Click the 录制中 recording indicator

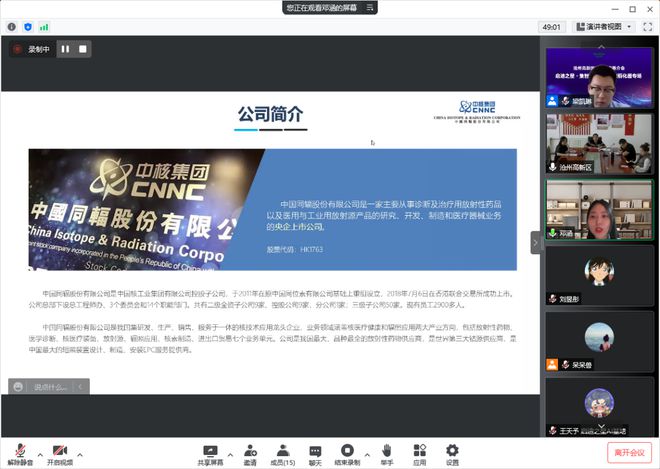[32, 49]
